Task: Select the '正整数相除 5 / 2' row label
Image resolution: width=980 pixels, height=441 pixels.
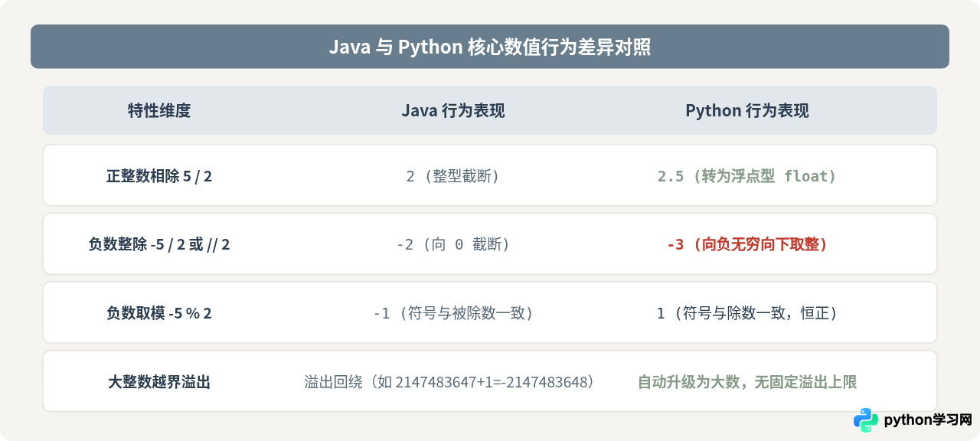Action: [x=159, y=176]
